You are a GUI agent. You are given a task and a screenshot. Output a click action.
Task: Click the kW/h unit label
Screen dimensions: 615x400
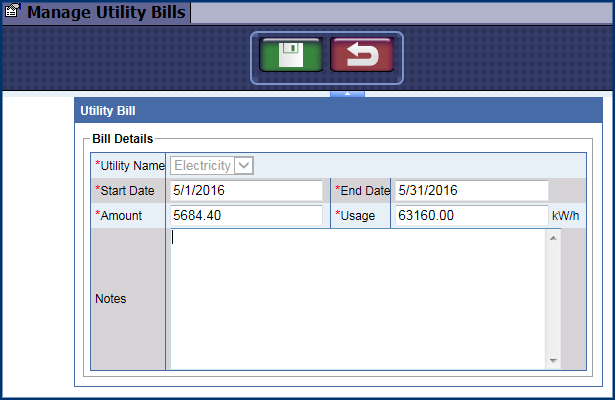[565, 215]
